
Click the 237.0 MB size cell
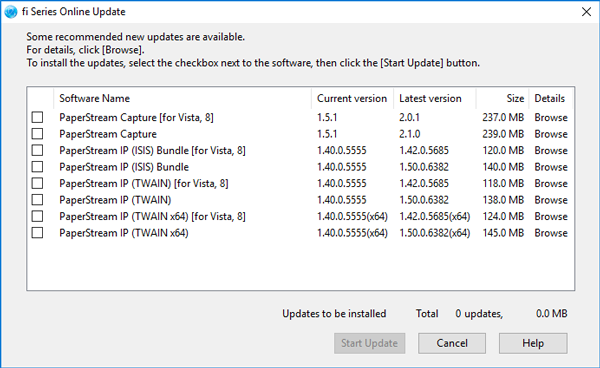click(503, 117)
